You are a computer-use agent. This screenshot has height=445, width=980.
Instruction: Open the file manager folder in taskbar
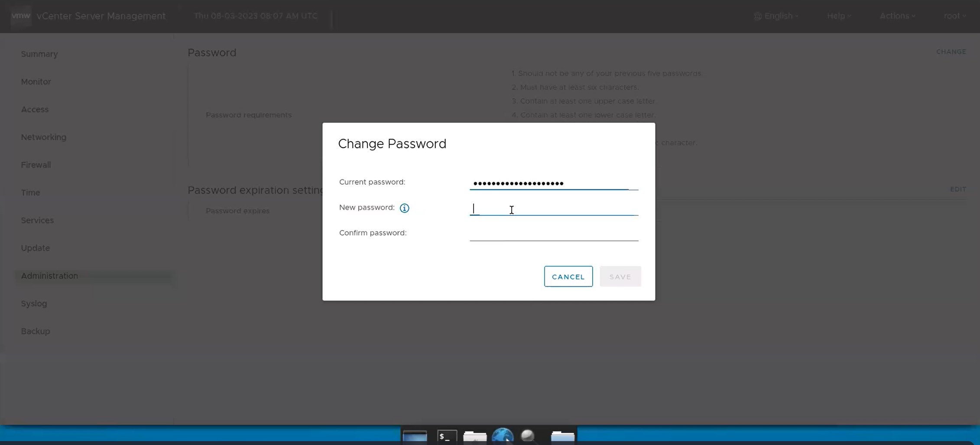point(474,437)
